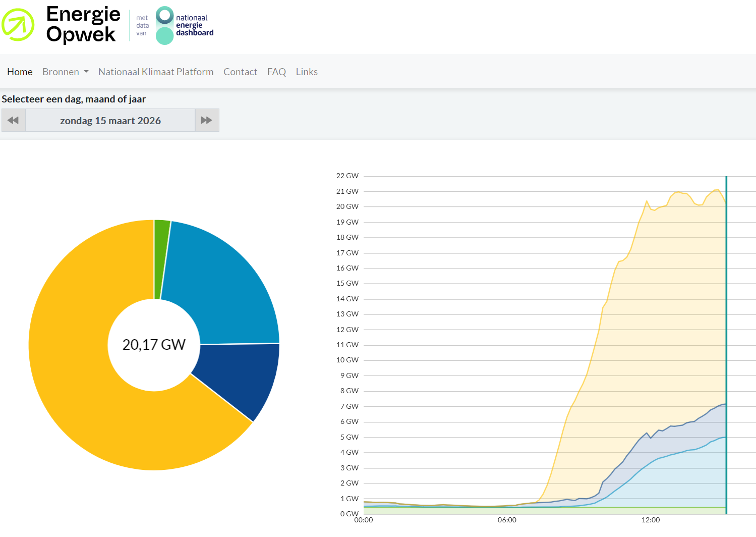The height and width of the screenshot is (537, 756).
Task: Click the Energie Opwek green arrow logo
Action: [18, 25]
